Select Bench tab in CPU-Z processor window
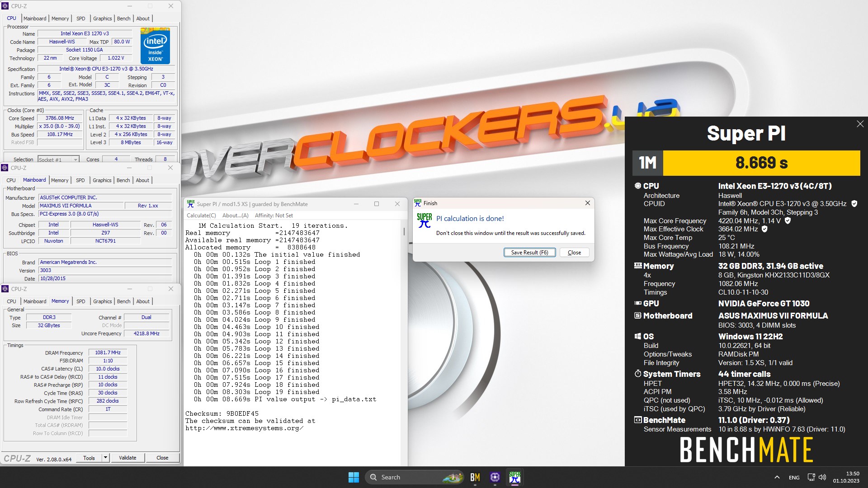 123,19
